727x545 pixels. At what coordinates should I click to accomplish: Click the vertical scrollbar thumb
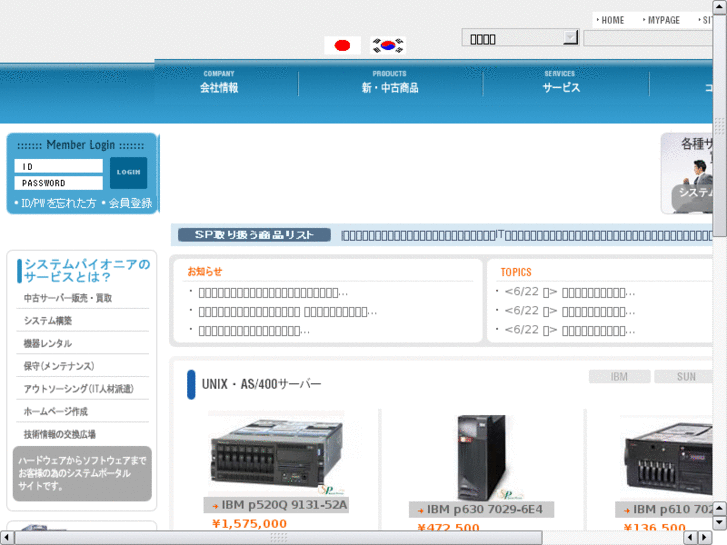(719, 125)
